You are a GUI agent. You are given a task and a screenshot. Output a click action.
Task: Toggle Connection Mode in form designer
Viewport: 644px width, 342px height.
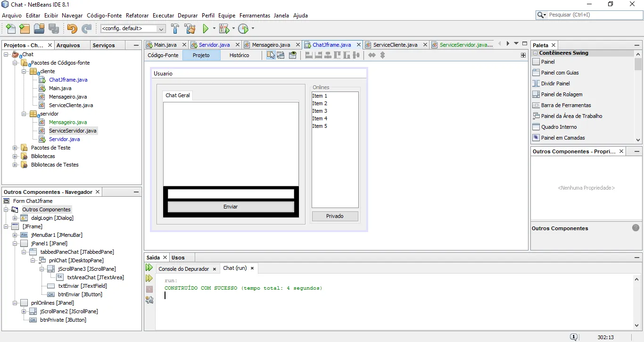click(281, 55)
